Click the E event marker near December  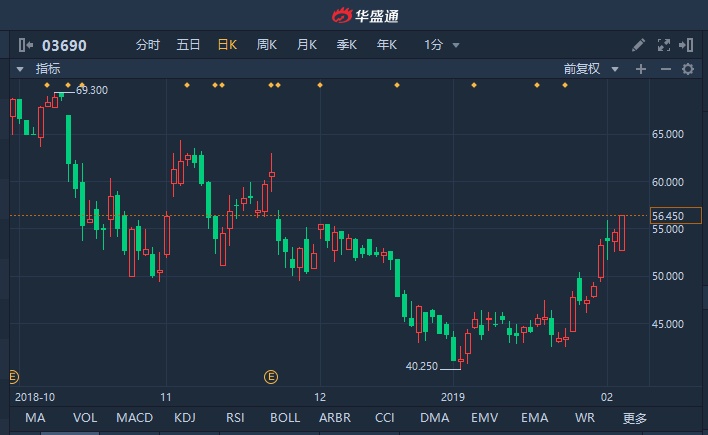[x=270, y=376]
